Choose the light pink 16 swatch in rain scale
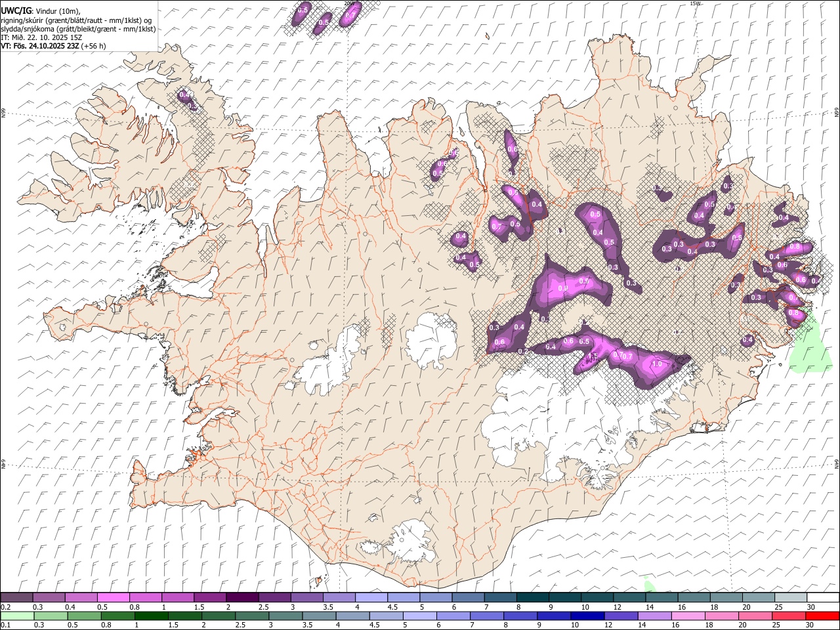The image size is (840, 630). 688,616
